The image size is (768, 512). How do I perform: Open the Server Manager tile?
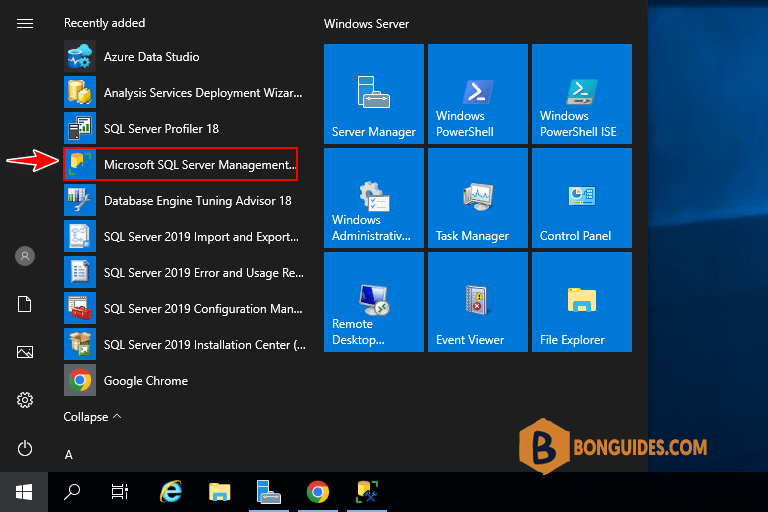374,94
